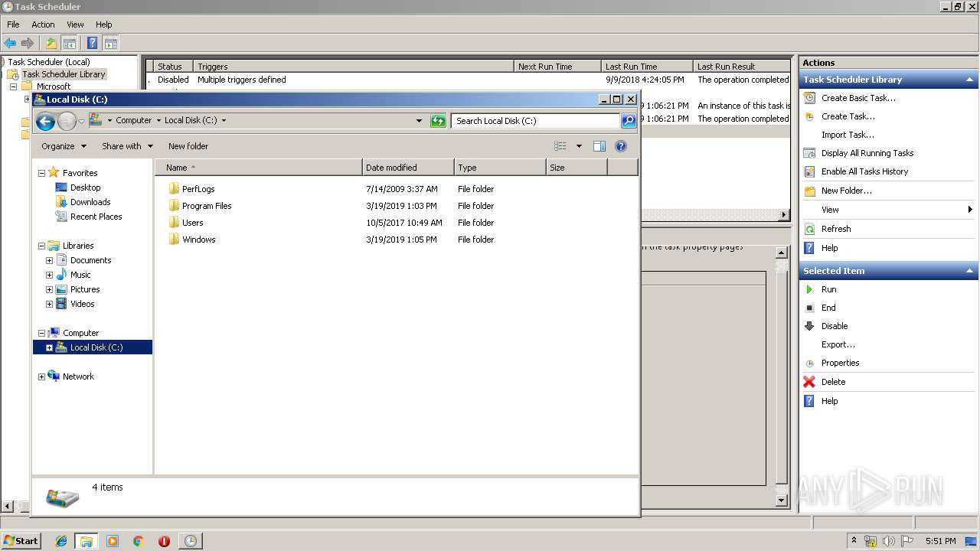
Task: Collapse the Libraries tree group
Action: pos(41,246)
